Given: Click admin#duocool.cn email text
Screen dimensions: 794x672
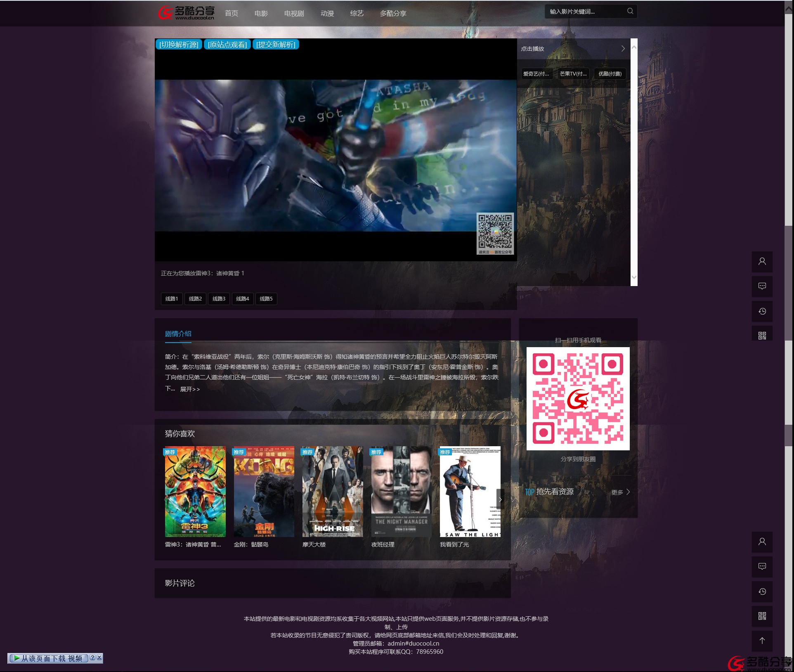Looking at the screenshot, I should [413, 643].
